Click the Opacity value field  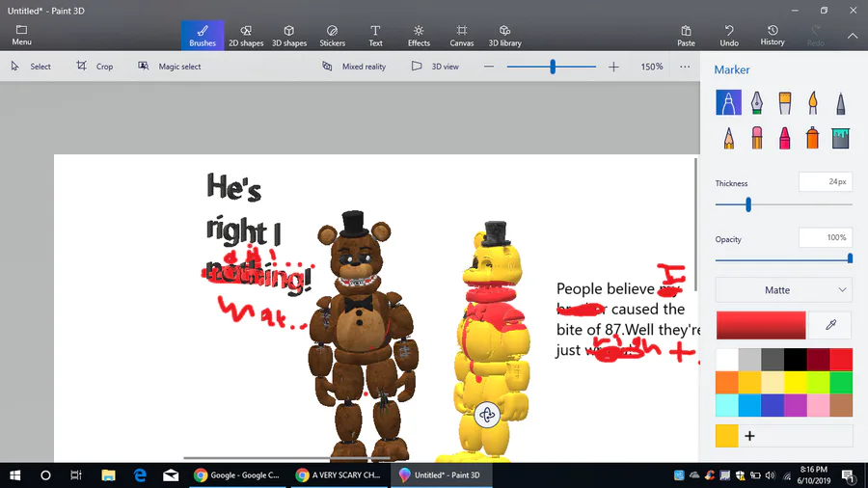coord(826,237)
